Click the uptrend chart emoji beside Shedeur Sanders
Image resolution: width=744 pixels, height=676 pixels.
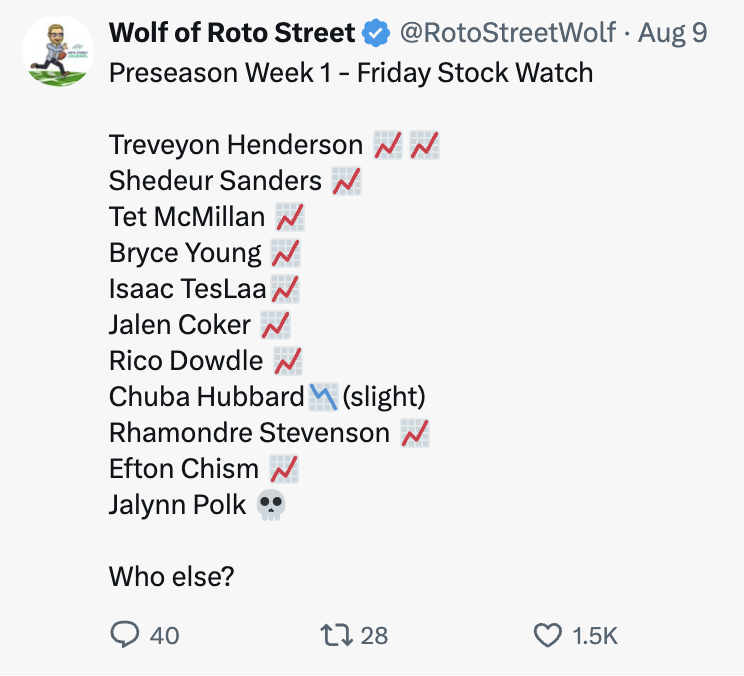click(346, 181)
